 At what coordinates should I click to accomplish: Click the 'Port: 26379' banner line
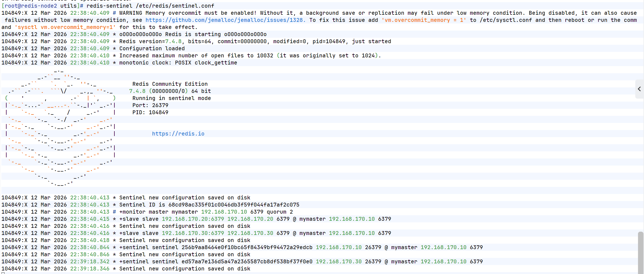click(150, 105)
